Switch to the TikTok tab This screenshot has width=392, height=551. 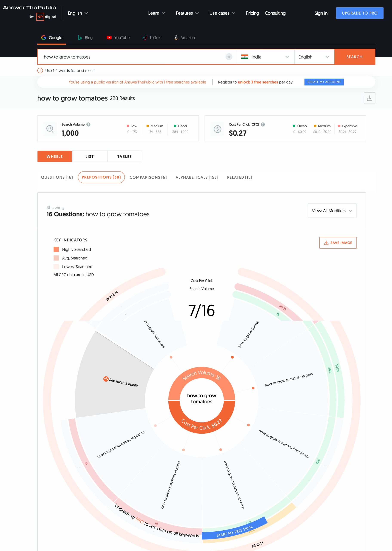pos(151,38)
